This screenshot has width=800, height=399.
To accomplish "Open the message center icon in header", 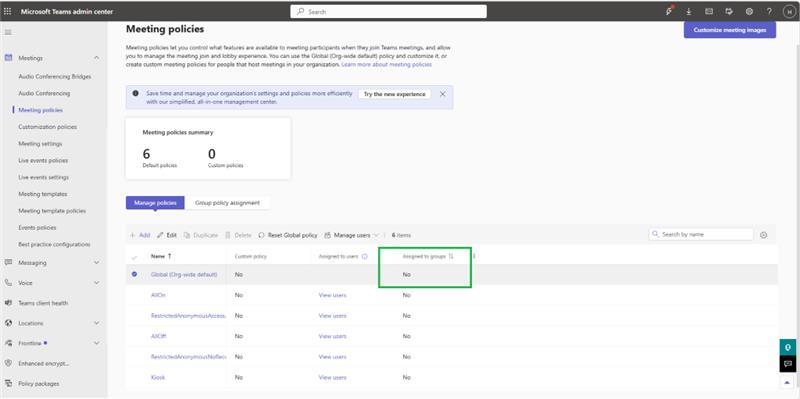I will (709, 12).
